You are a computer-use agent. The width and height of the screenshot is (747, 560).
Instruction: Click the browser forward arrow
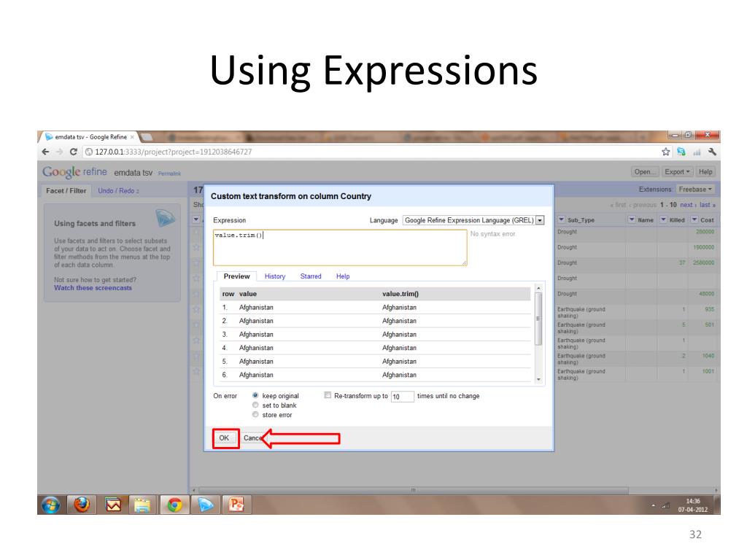[x=60, y=152]
